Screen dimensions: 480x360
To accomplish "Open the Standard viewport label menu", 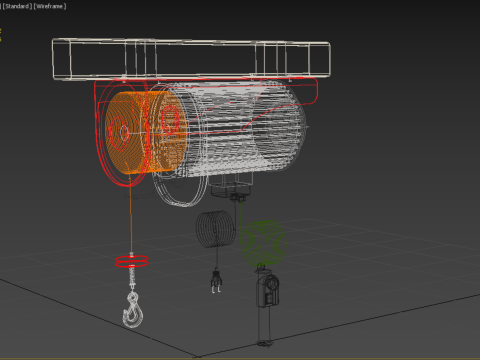I will (x=16, y=6).
